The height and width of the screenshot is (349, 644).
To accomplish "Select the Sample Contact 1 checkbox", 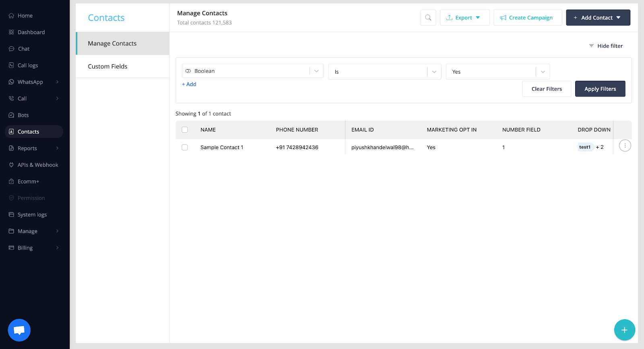I will coord(185,148).
